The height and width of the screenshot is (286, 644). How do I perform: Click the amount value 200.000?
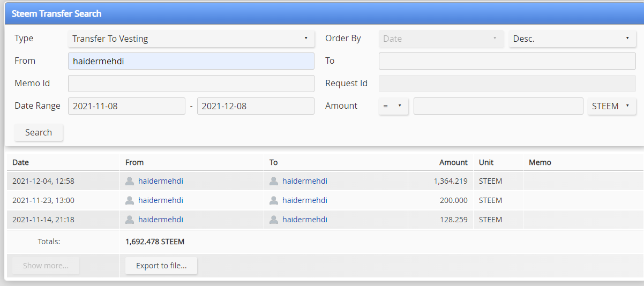[x=455, y=200]
